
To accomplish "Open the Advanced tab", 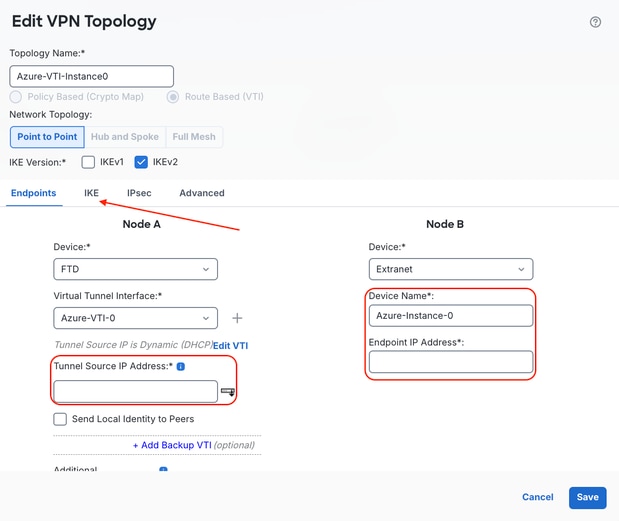I will pyautogui.click(x=202, y=193).
